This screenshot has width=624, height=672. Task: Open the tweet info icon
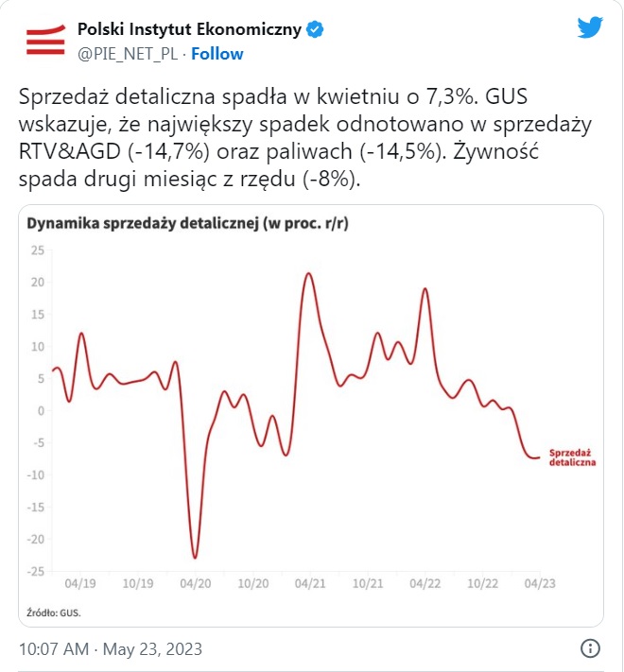590,649
